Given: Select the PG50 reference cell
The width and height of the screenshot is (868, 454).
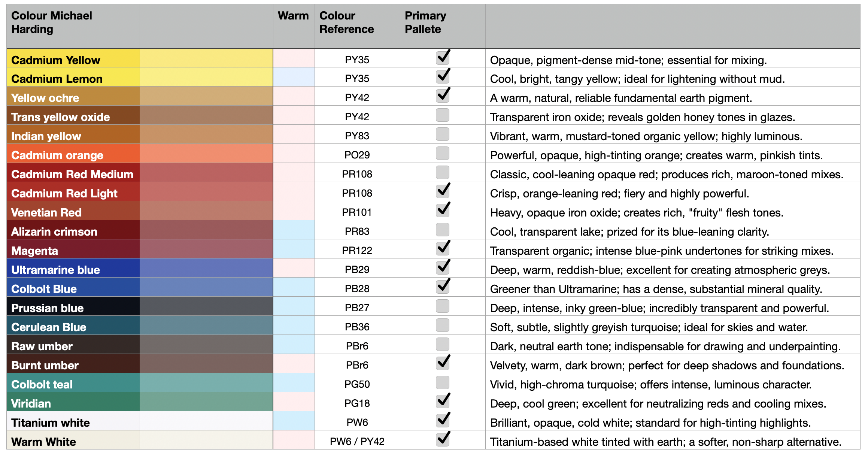Looking at the screenshot, I should pos(357,382).
